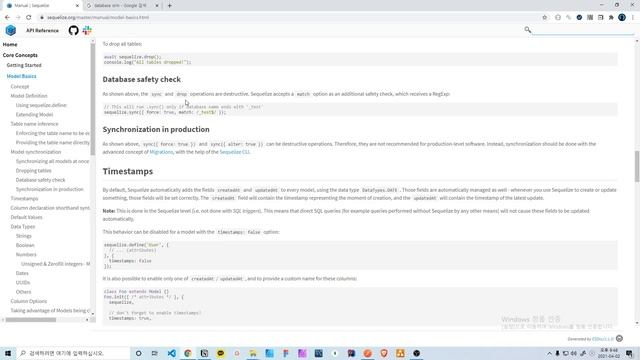Open Task View on the taskbar
640x360 pixels.
155,353
